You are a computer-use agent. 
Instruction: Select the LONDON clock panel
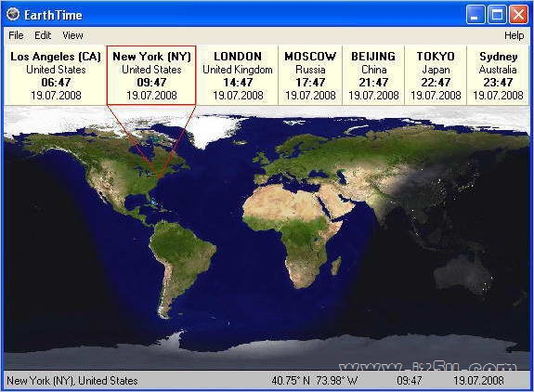pyautogui.click(x=238, y=75)
